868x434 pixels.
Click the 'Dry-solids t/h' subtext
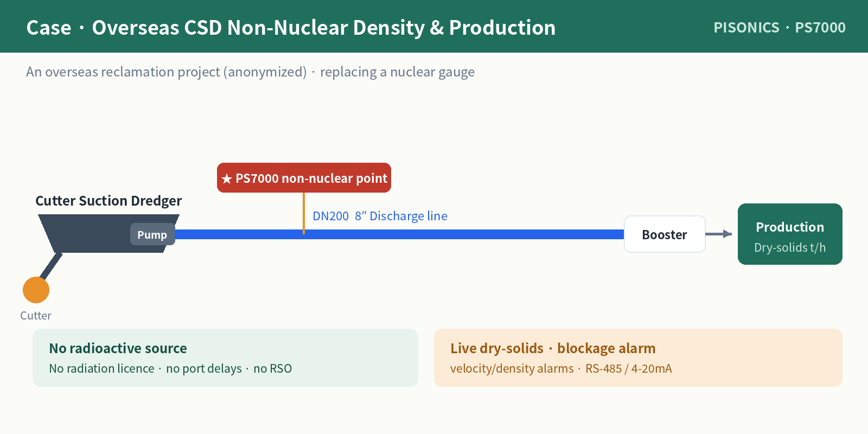point(790,247)
